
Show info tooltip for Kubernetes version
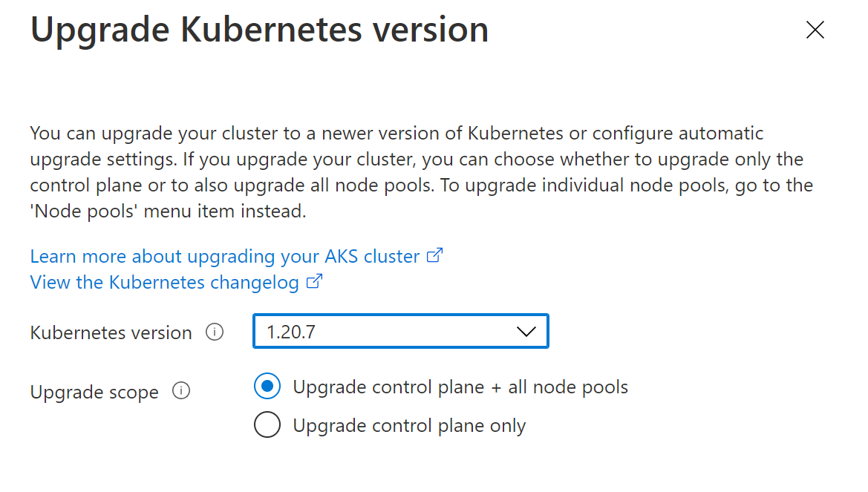pyautogui.click(x=215, y=332)
